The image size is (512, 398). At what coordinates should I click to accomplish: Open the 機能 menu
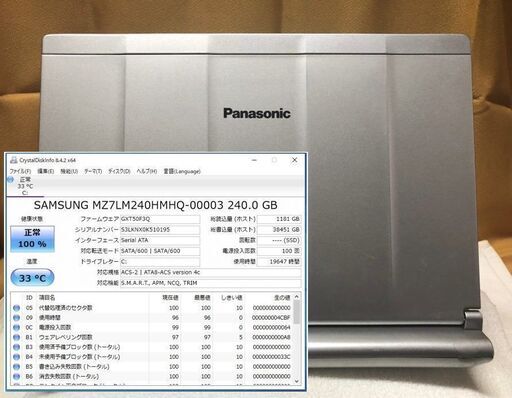click(x=69, y=171)
